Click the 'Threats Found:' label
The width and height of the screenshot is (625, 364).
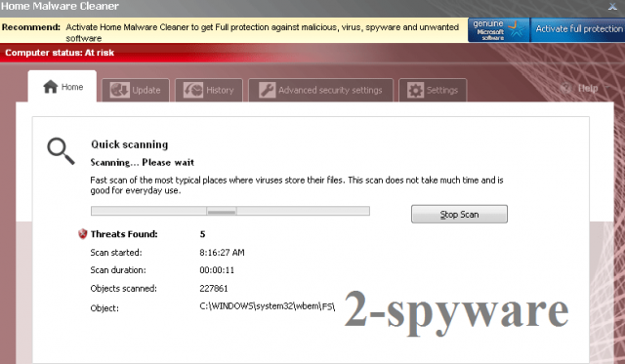[124, 234]
